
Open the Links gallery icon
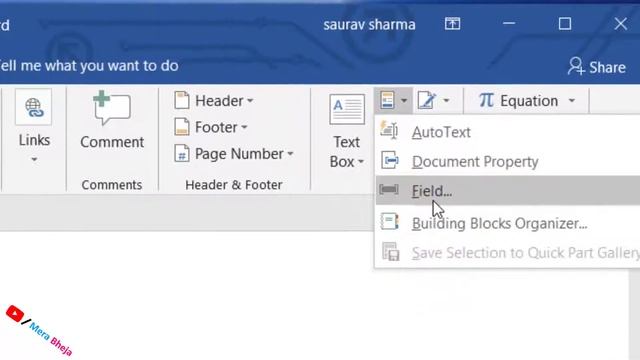(33, 107)
